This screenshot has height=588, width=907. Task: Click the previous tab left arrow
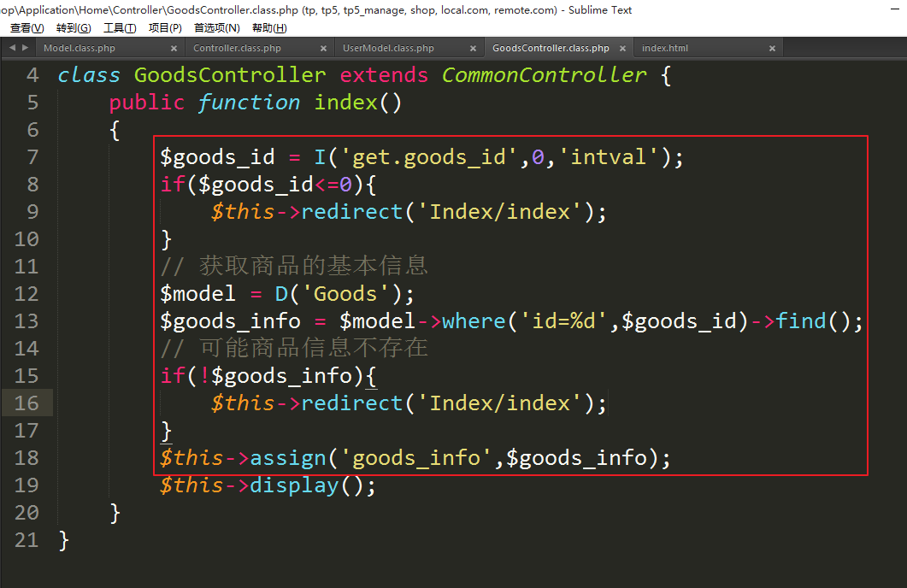tap(12, 48)
